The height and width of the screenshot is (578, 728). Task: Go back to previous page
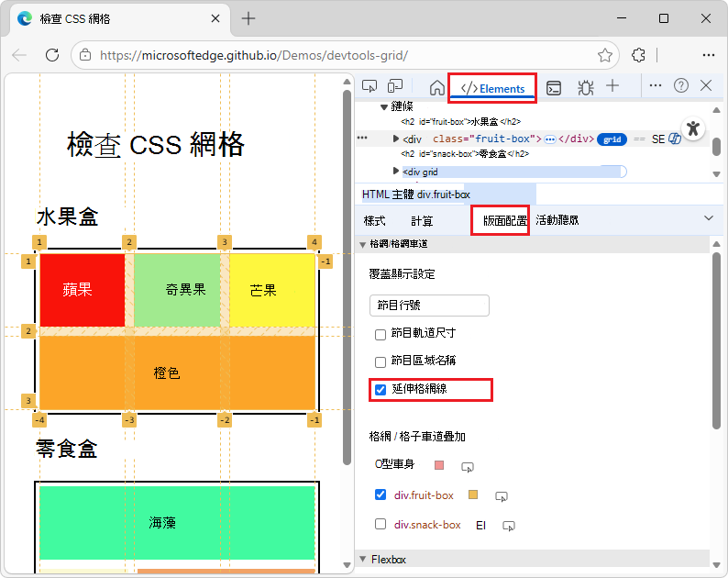tap(19, 55)
